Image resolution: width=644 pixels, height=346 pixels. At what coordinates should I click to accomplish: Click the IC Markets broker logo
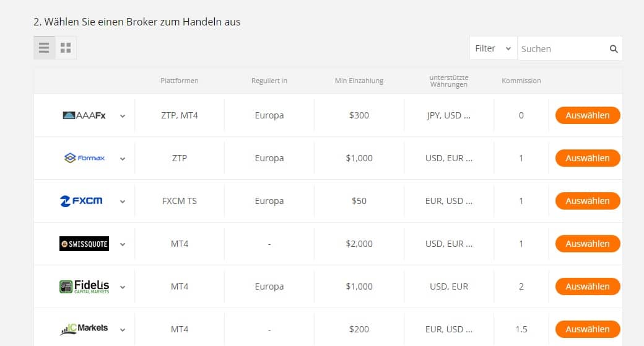(x=84, y=329)
